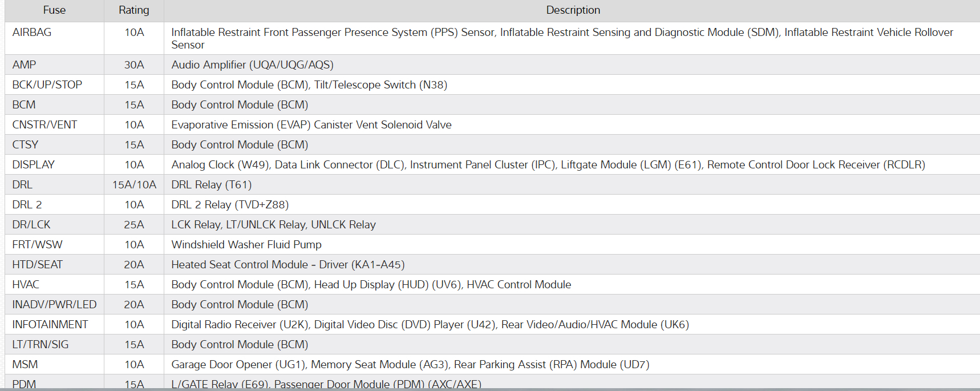Click the Rating column header
This screenshot has width=980, height=391.
click(134, 10)
